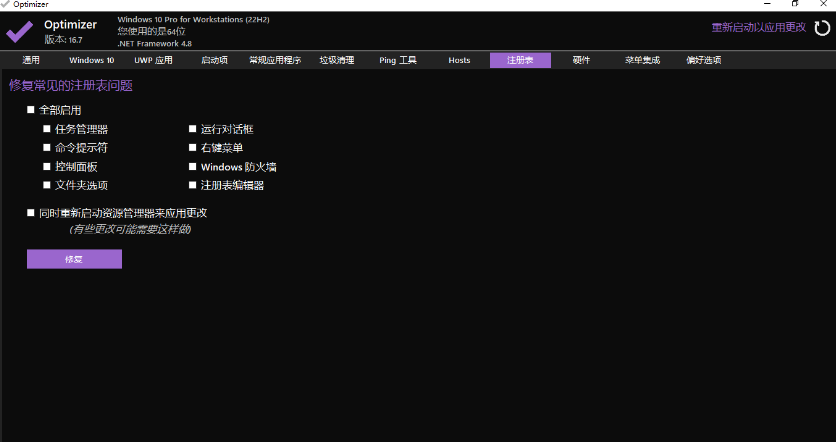The width and height of the screenshot is (836, 442).
Task: Check the 注册表编辑器 option
Action: tap(192, 185)
